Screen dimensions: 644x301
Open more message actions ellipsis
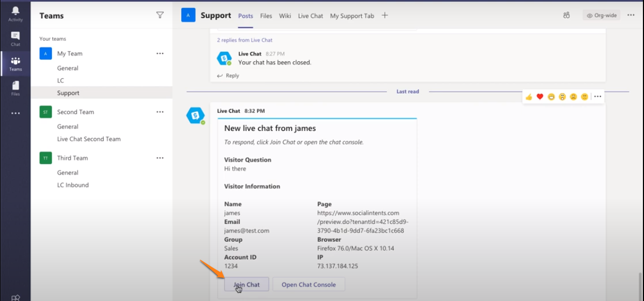(598, 96)
